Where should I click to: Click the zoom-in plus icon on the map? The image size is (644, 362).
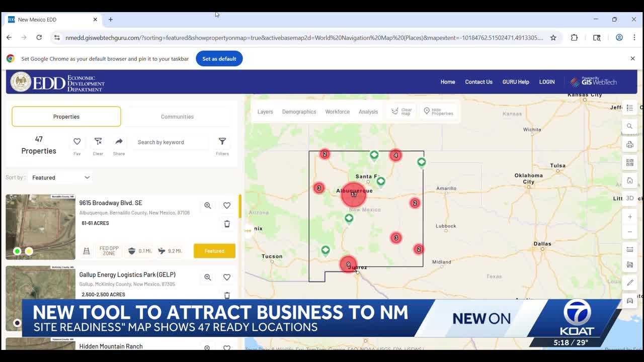tap(630, 216)
